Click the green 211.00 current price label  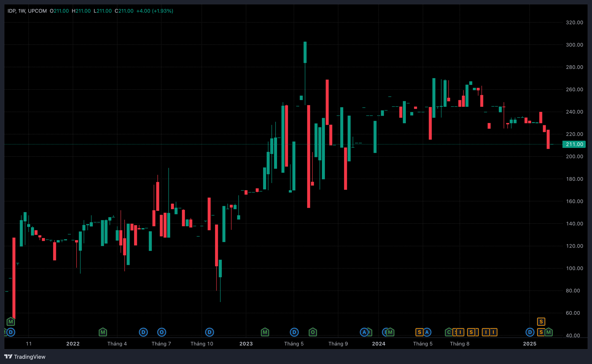[574, 144]
